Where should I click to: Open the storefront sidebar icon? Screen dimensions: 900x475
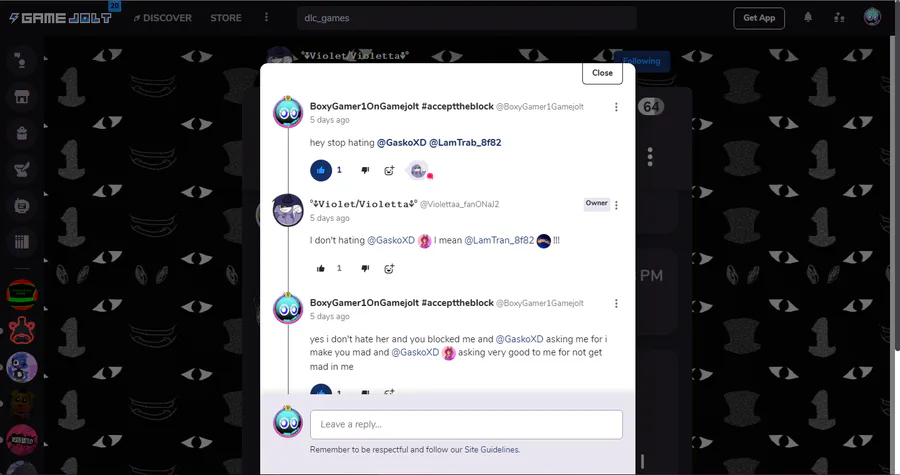(22, 97)
